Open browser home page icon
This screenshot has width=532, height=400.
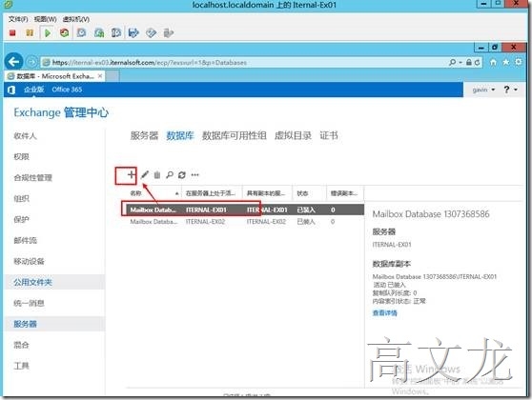[493, 62]
